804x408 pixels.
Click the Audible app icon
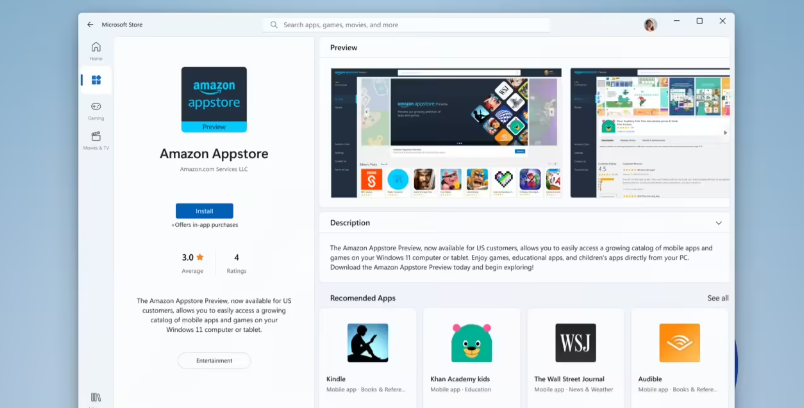(x=679, y=343)
